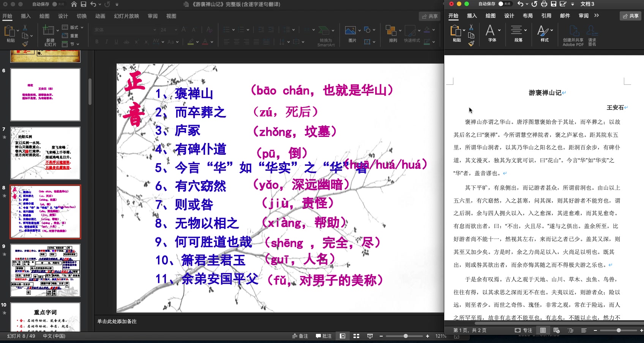Open PowerPoint 动画 animations tab
The width and height of the screenshot is (644, 343).
tap(100, 16)
